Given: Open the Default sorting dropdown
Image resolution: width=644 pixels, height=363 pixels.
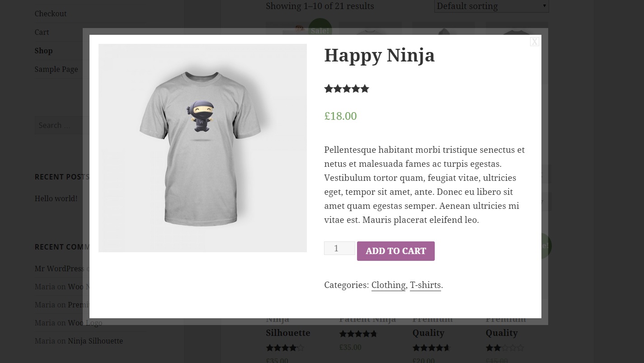Looking at the screenshot, I should point(491,6).
